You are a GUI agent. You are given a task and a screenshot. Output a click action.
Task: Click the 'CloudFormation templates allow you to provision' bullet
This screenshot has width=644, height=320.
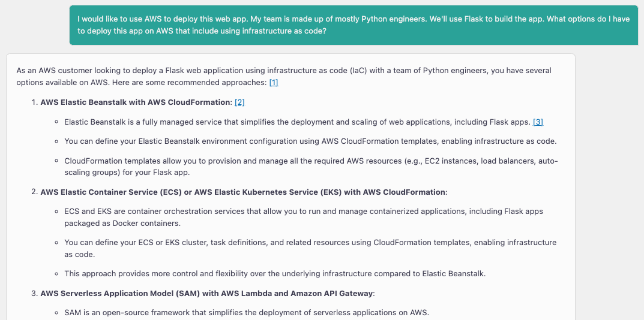point(311,167)
